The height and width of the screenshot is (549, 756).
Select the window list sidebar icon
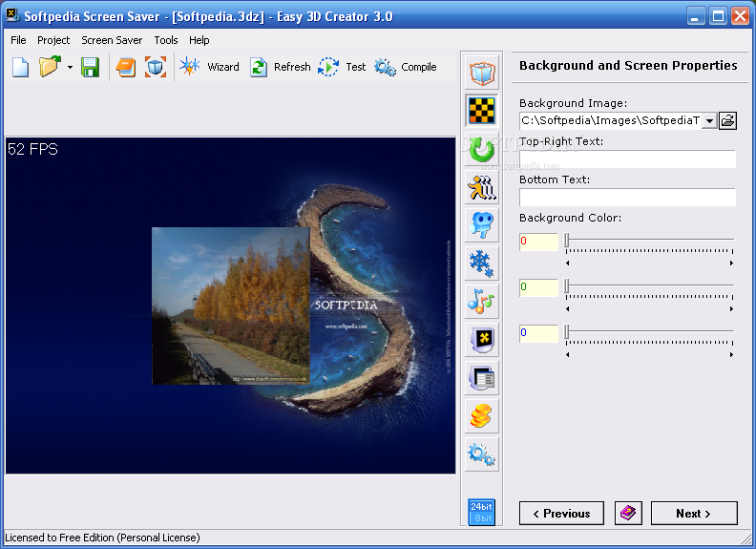pyautogui.click(x=482, y=377)
